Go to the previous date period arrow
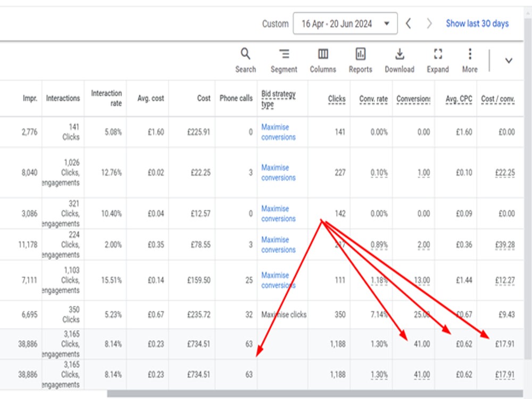This screenshot has width=532, height=399. pyautogui.click(x=409, y=23)
